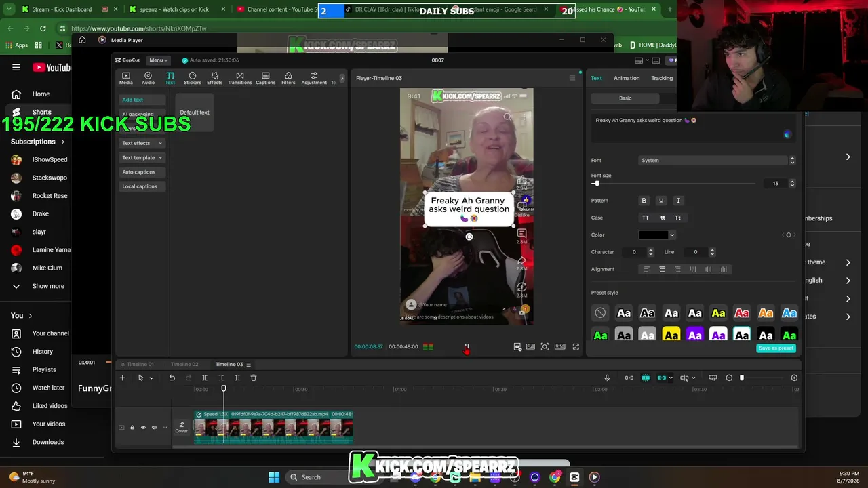This screenshot has height=488, width=868.
Task: Open the Effects panel
Action: [214, 78]
